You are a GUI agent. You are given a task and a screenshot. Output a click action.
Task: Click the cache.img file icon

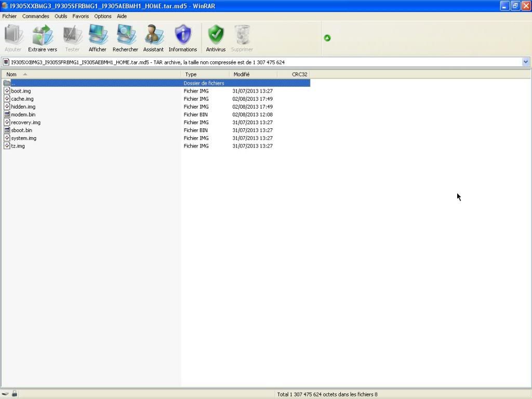[7, 98]
